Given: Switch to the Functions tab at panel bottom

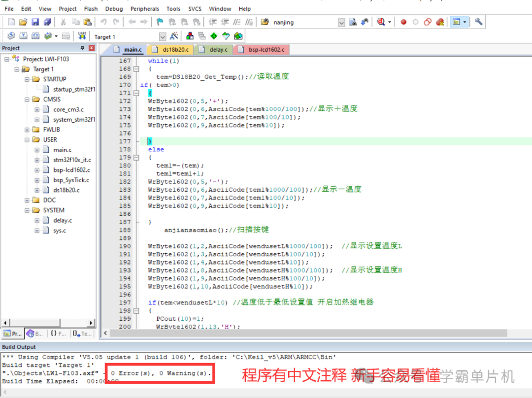Looking at the screenshot, I should 58,333.
